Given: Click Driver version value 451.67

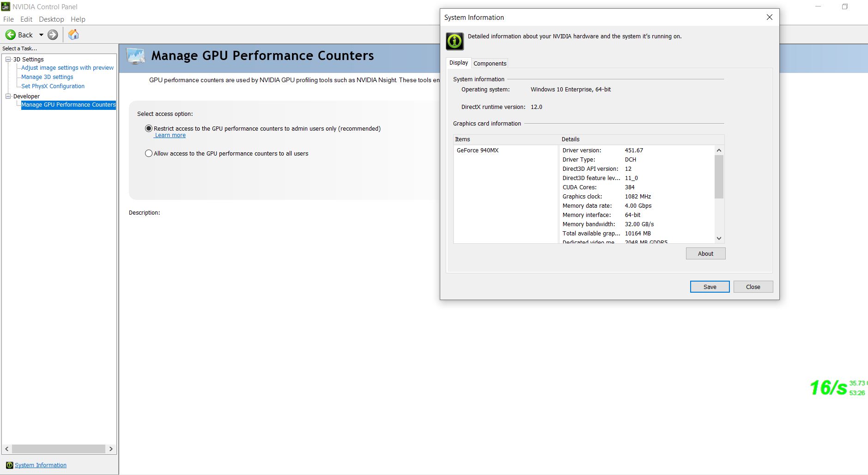Looking at the screenshot, I should [x=634, y=150].
